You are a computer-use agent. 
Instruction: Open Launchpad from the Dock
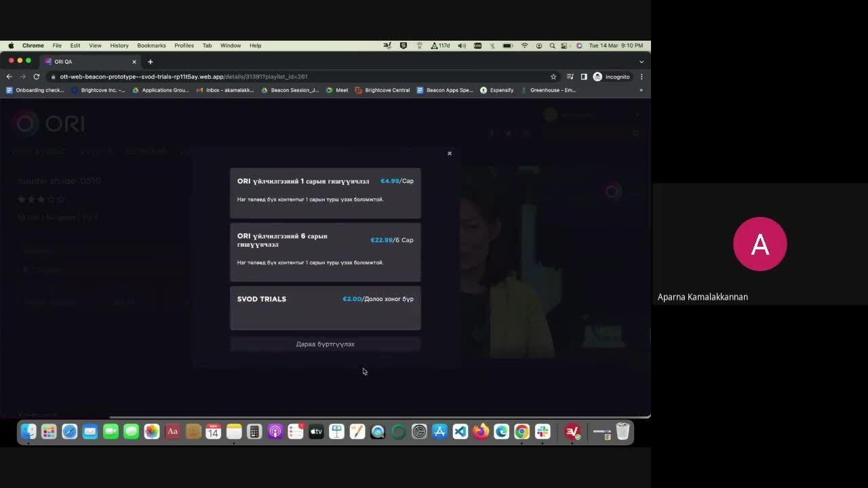click(x=49, y=432)
